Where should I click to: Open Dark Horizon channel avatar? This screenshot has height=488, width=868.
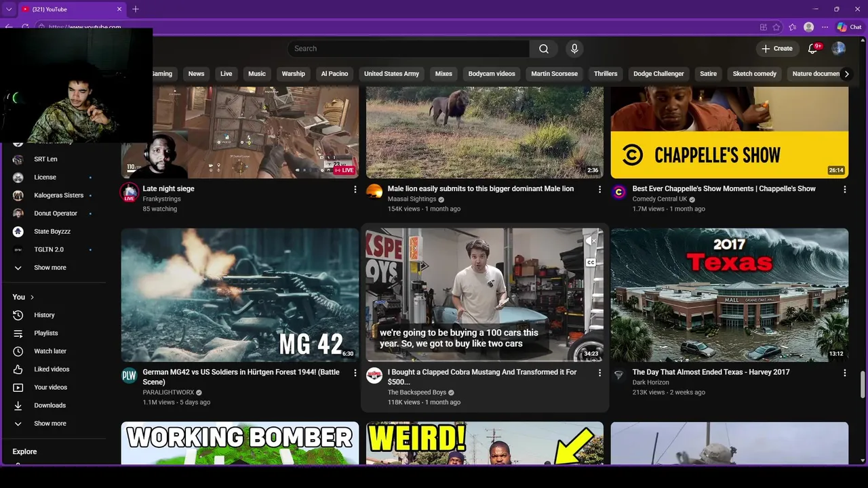(618, 375)
